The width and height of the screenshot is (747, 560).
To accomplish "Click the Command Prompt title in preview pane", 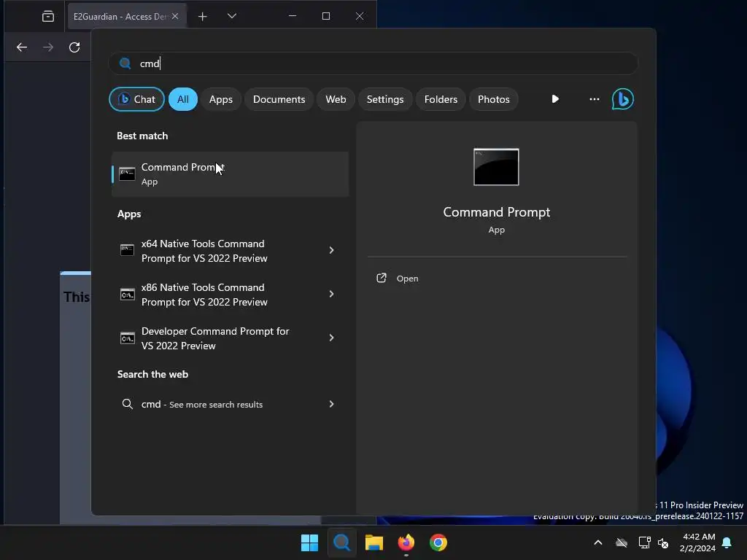I will click(x=496, y=212).
